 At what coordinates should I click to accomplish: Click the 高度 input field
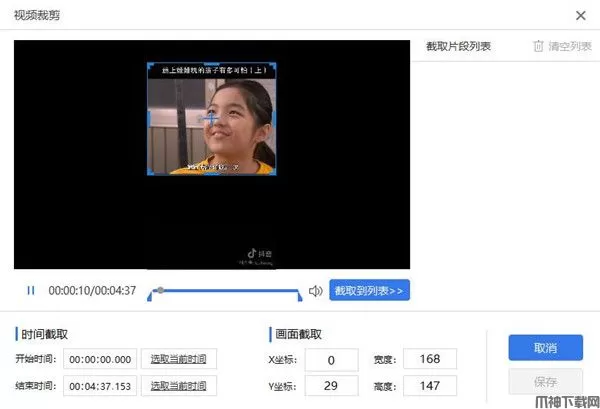click(x=430, y=386)
